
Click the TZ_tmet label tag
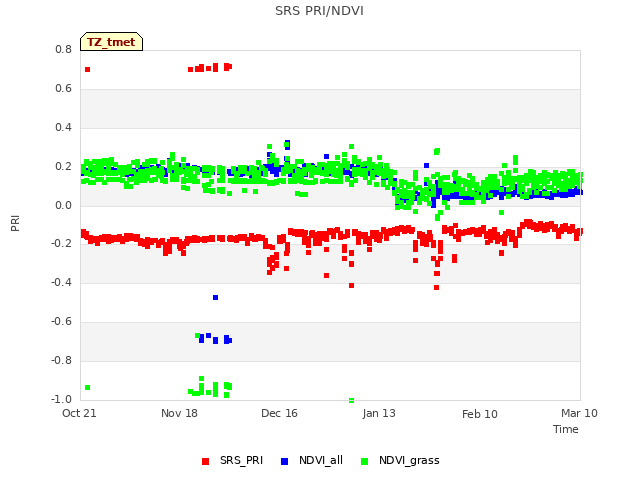(111, 42)
